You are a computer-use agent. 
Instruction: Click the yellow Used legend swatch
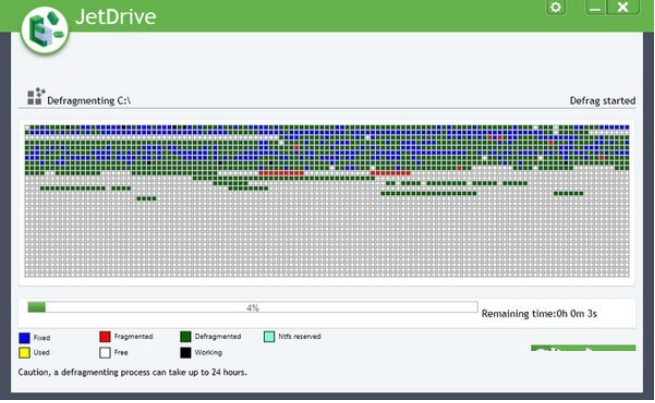[25, 353]
